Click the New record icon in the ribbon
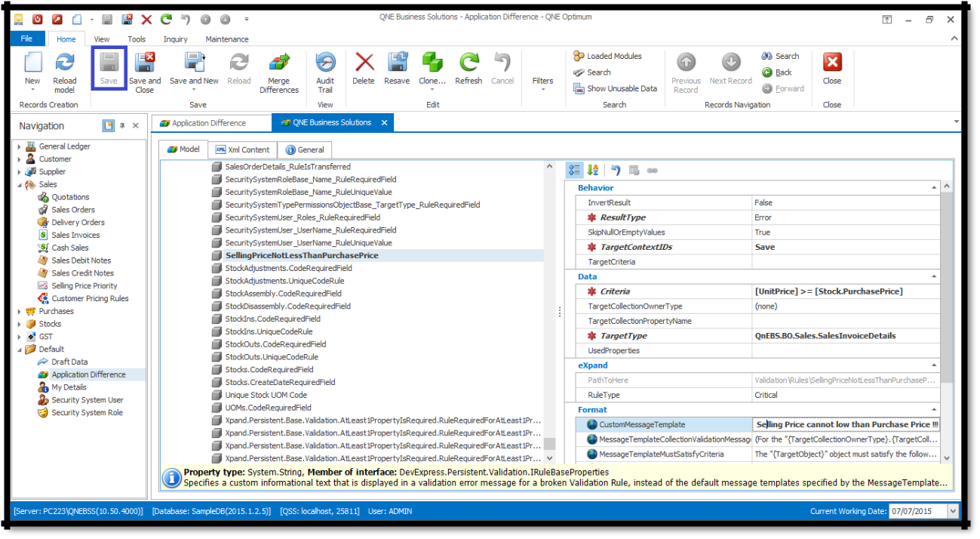This screenshot has height=539, width=980. (32, 62)
